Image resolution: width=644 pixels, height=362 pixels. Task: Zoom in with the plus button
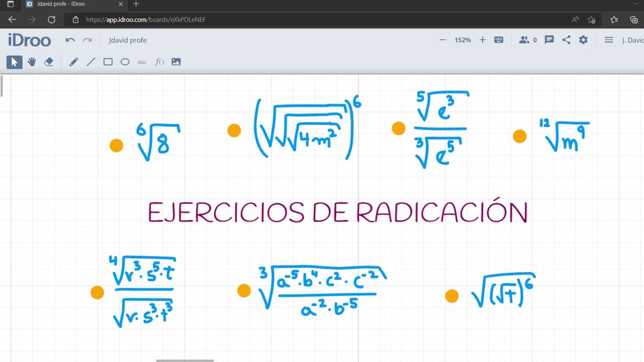(x=482, y=40)
